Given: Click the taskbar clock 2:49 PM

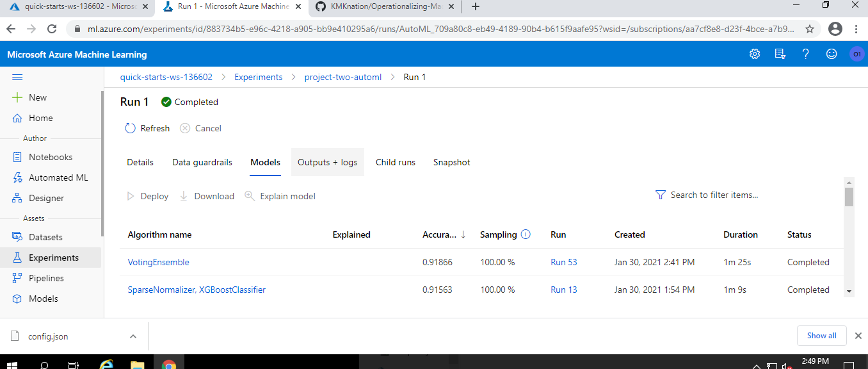Looking at the screenshot, I should [x=815, y=362].
